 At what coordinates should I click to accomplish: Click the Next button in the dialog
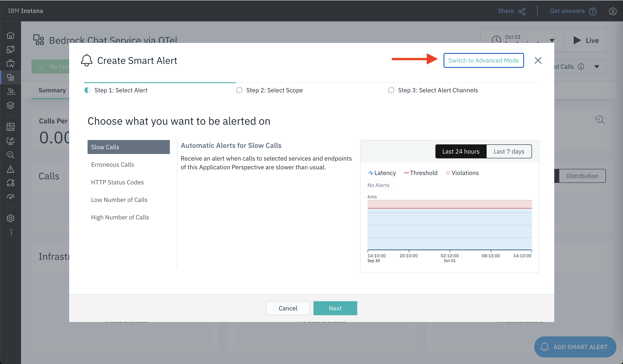coord(335,308)
